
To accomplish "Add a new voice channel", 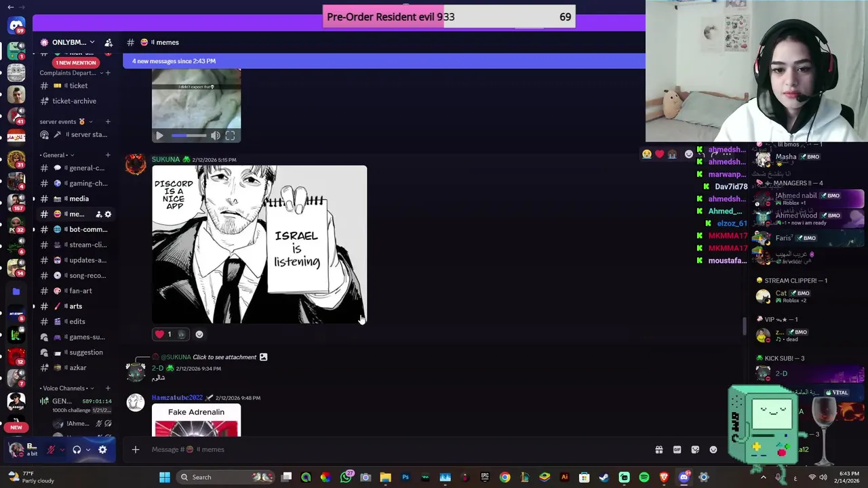I will 108,388.
